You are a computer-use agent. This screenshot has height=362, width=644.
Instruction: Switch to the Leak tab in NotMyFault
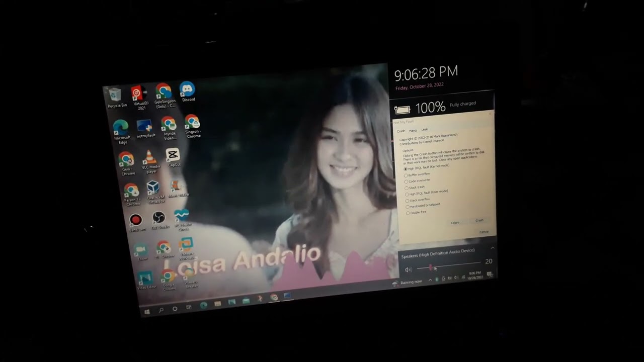click(x=424, y=129)
